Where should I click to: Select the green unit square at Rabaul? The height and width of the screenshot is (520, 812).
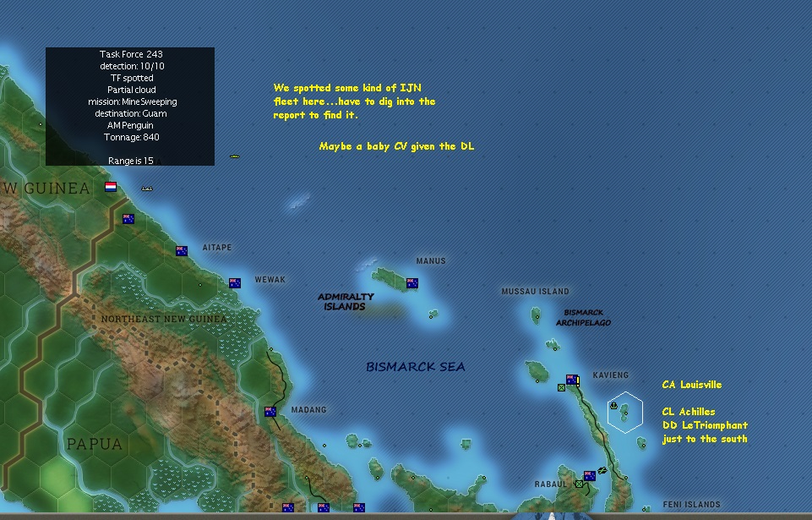click(579, 484)
